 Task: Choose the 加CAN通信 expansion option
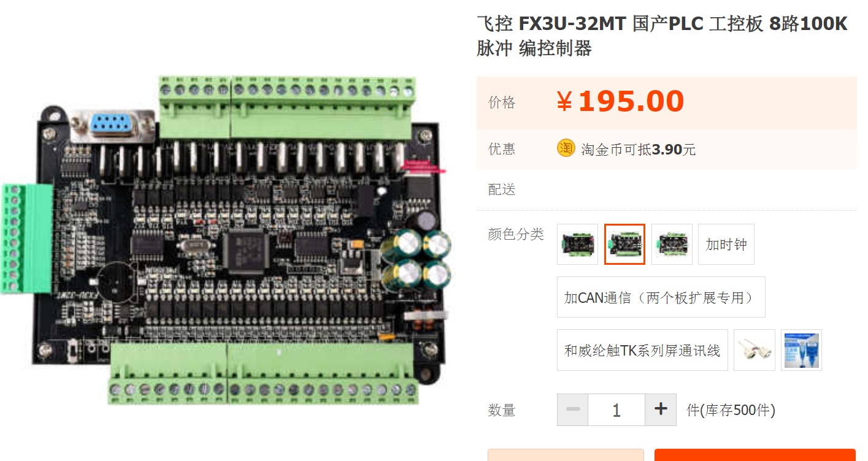(661, 297)
